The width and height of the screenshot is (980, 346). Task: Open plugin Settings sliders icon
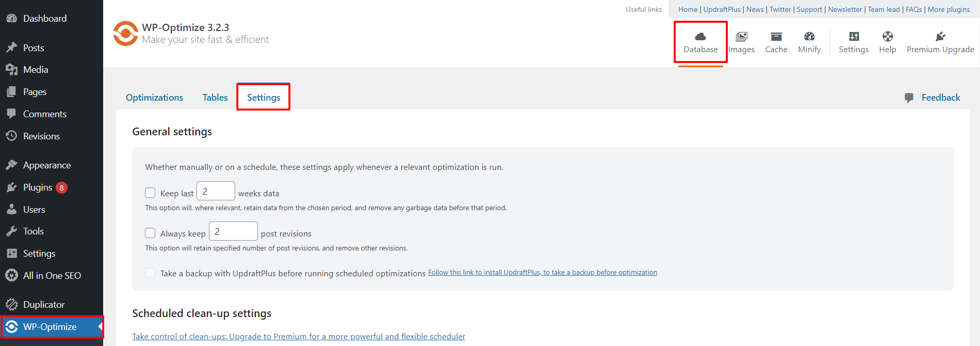pyautogui.click(x=854, y=37)
